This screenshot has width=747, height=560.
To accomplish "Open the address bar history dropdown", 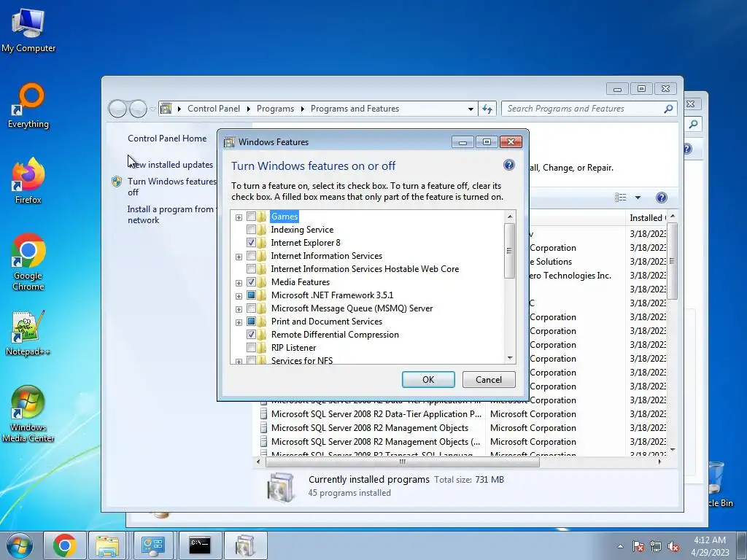I will click(x=471, y=109).
